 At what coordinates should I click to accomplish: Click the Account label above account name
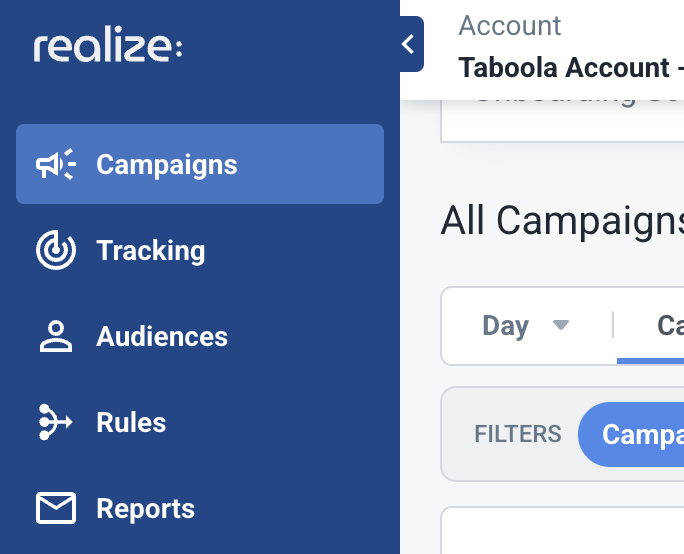510,26
